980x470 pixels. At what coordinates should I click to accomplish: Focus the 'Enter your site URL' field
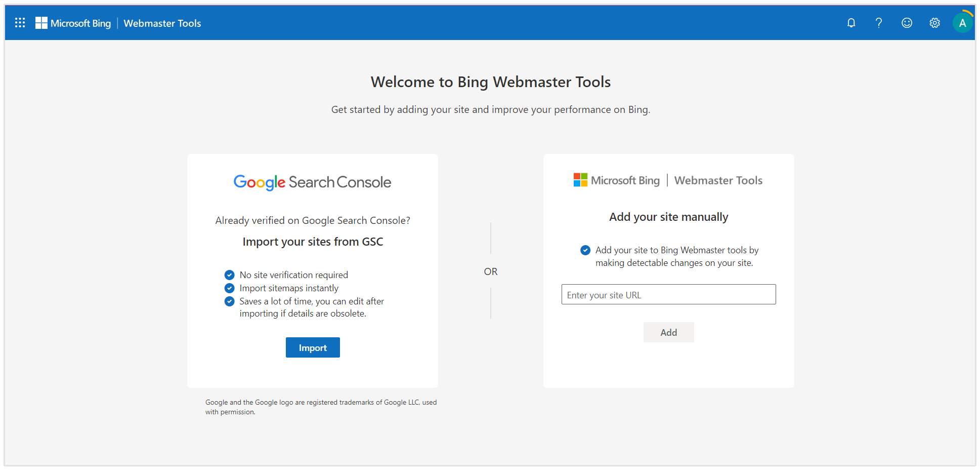(668, 294)
